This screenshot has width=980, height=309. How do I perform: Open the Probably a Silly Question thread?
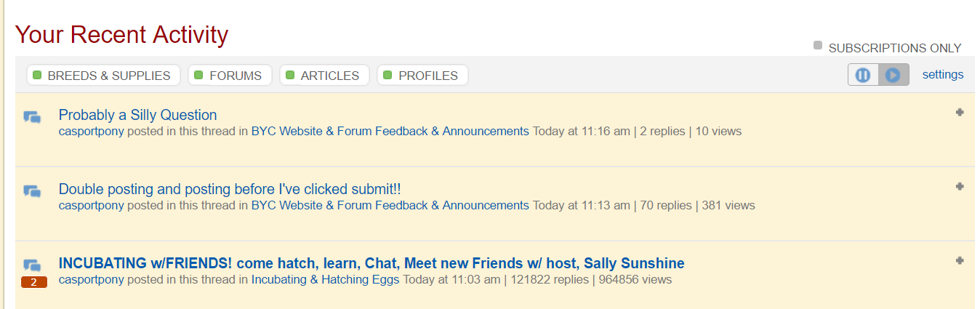pos(137,115)
